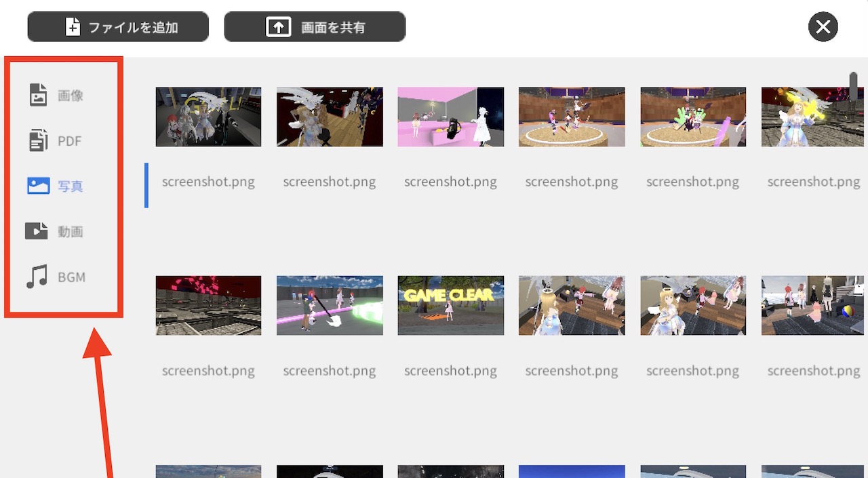The width and height of the screenshot is (868, 478).
Task: Click the image file icon in sidebar
Action: click(38, 95)
